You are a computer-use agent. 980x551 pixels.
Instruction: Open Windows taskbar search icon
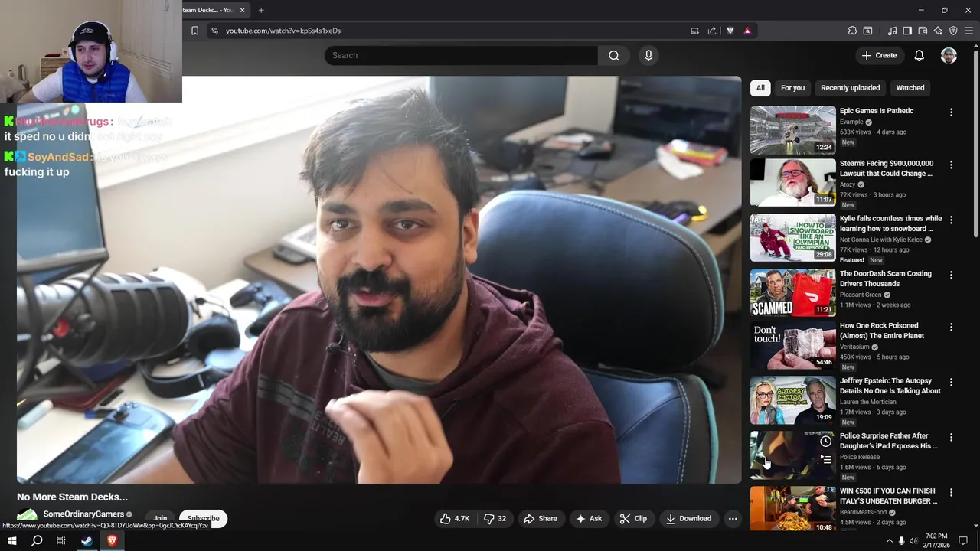click(37, 541)
